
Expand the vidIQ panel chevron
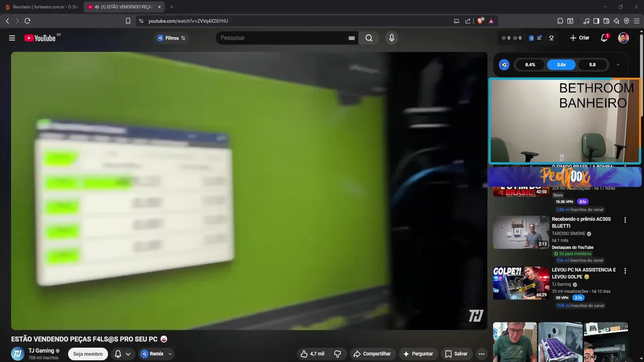coord(618,65)
